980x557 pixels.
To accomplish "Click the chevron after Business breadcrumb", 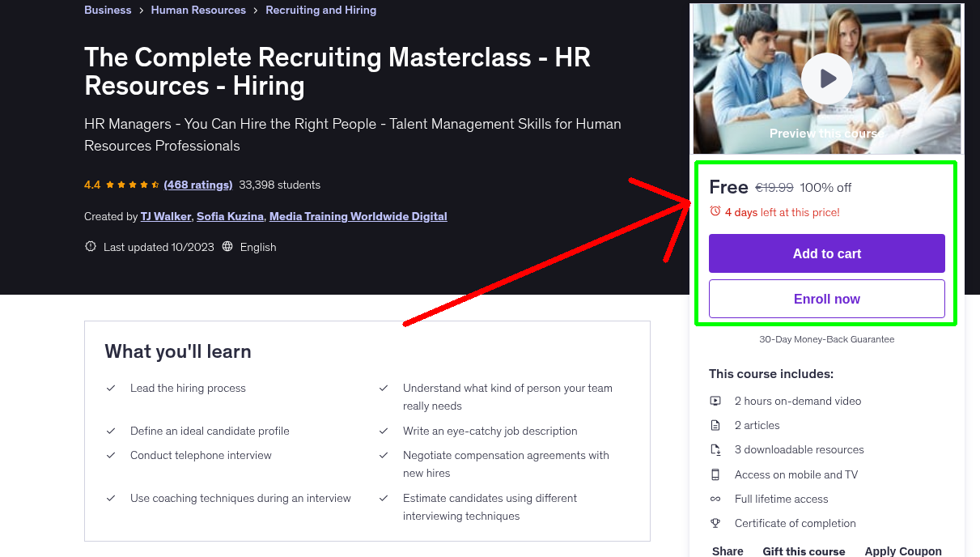I will tap(141, 11).
